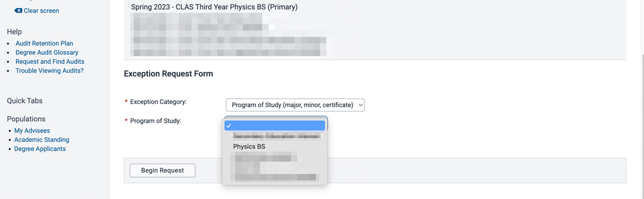Viewport: 644px width, 199px height.
Task: Open the Degree Audit Glossary help link
Action: pyautogui.click(x=47, y=52)
